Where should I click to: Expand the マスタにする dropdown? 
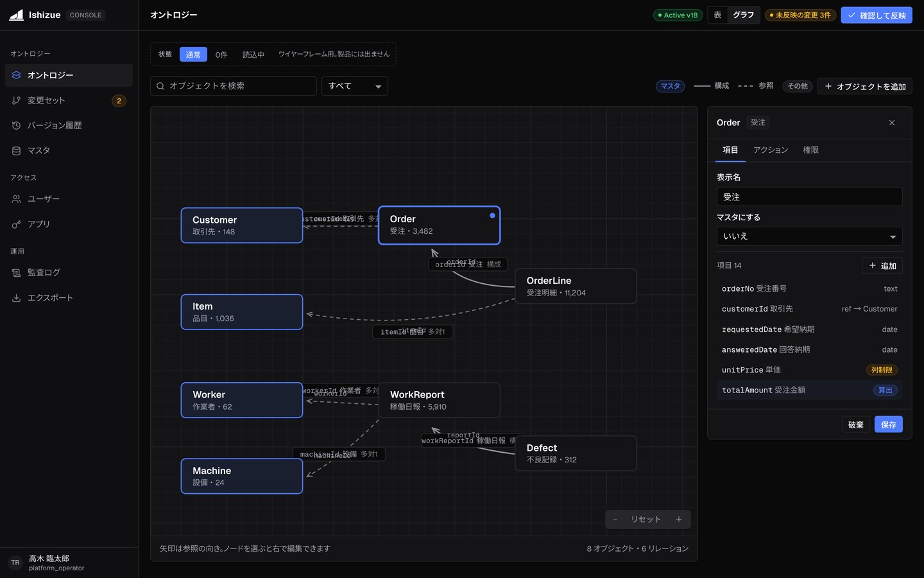click(x=809, y=236)
